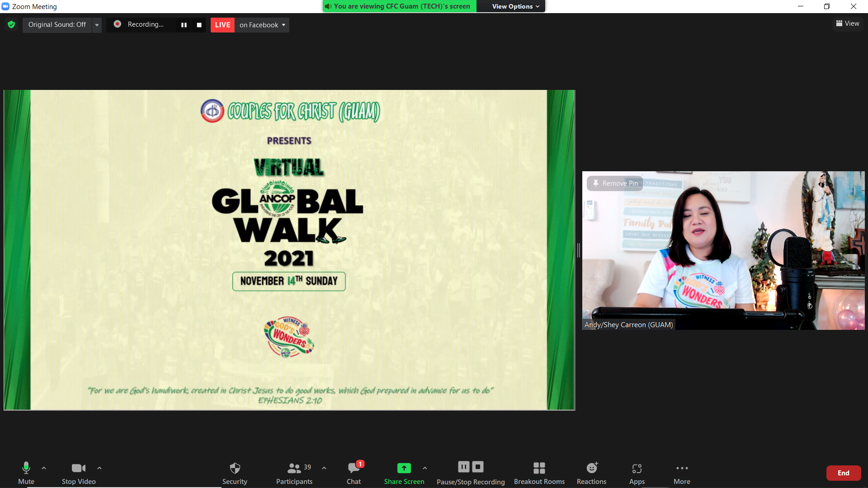Click the participant count 39
The height and width of the screenshot is (488, 868).
pos(307,467)
